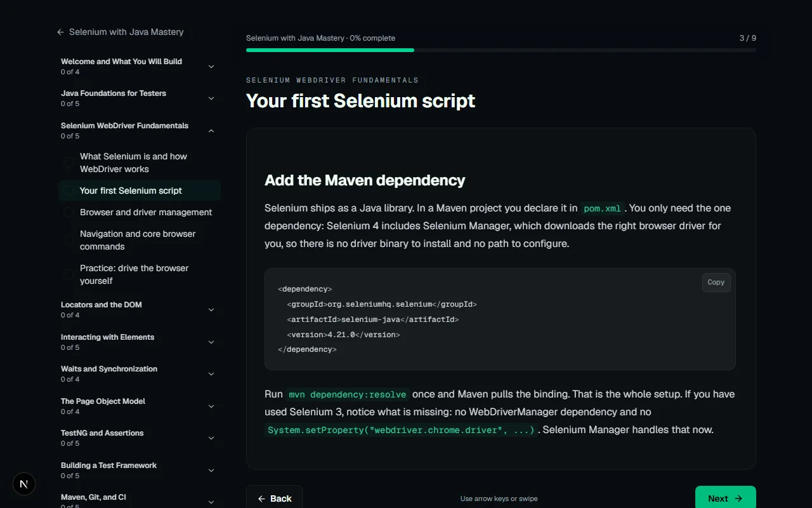812x508 pixels.
Task: Click the 'Your first Selenium script' page heading
Action: (x=360, y=101)
